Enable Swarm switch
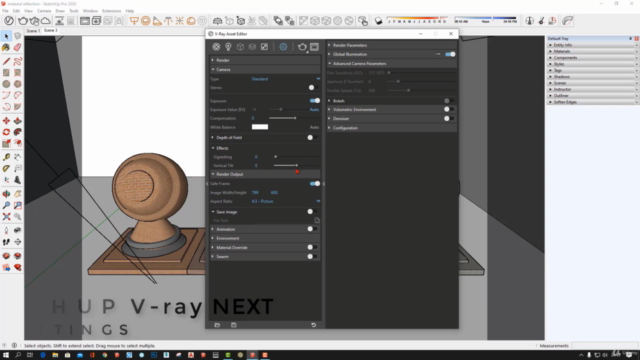The width and height of the screenshot is (640, 360). coord(312,256)
